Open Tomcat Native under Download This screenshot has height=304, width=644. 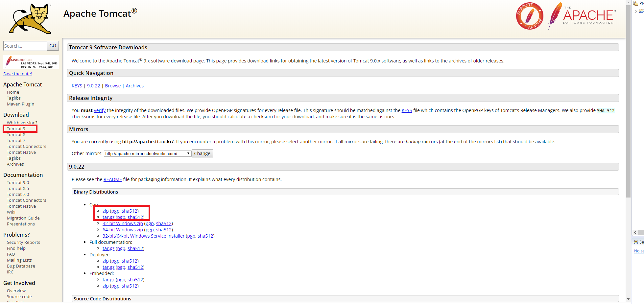pyautogui.click(x=21, y=152)
